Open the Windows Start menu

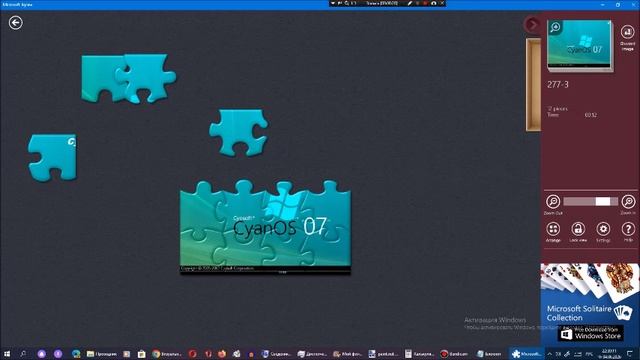coord(7,354)
